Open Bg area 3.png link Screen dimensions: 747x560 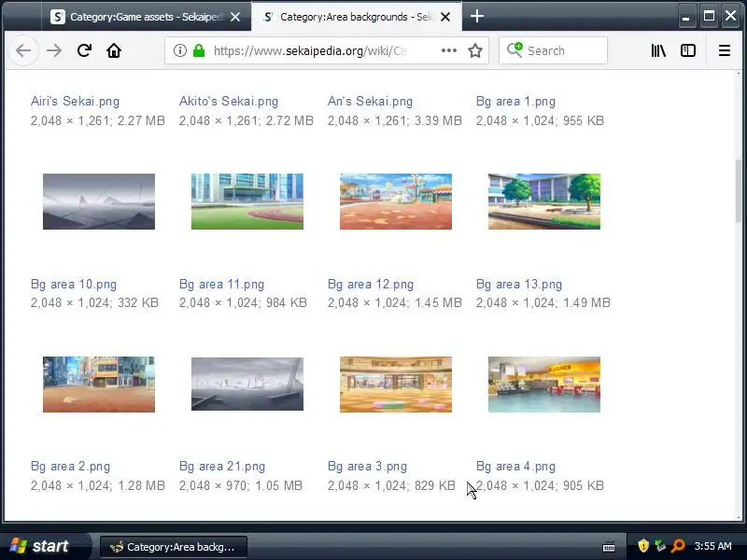click(x=367, y=466)
